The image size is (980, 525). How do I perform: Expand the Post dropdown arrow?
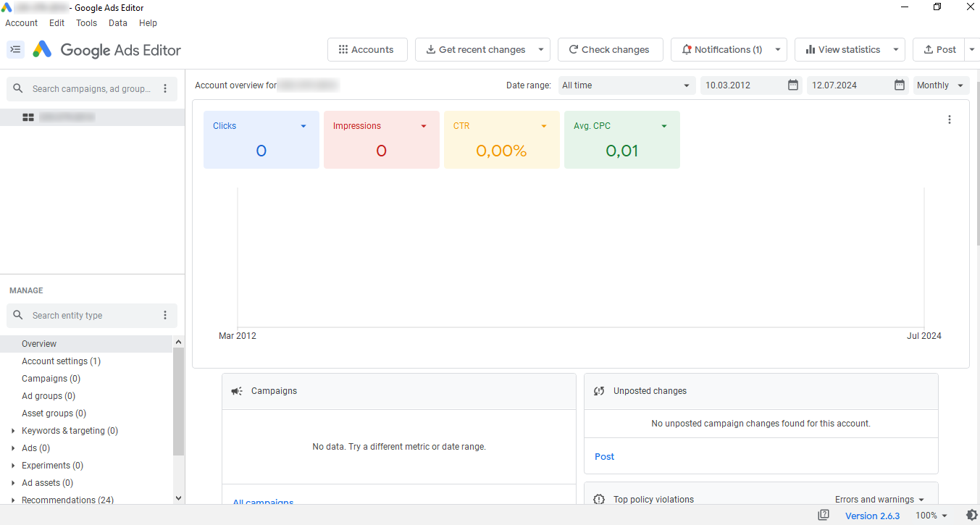pos(971,50)
